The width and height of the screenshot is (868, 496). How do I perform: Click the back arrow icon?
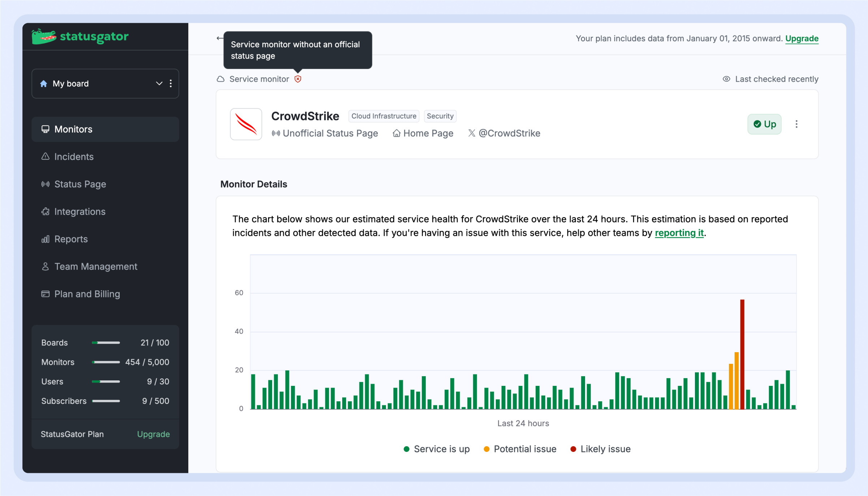219,38
